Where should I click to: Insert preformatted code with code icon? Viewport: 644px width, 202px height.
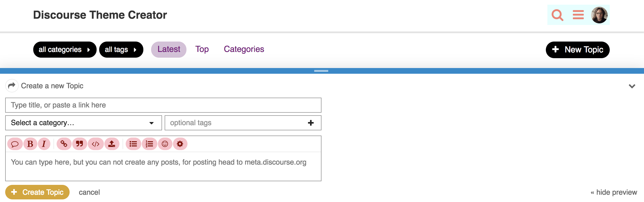click(96, 144)
